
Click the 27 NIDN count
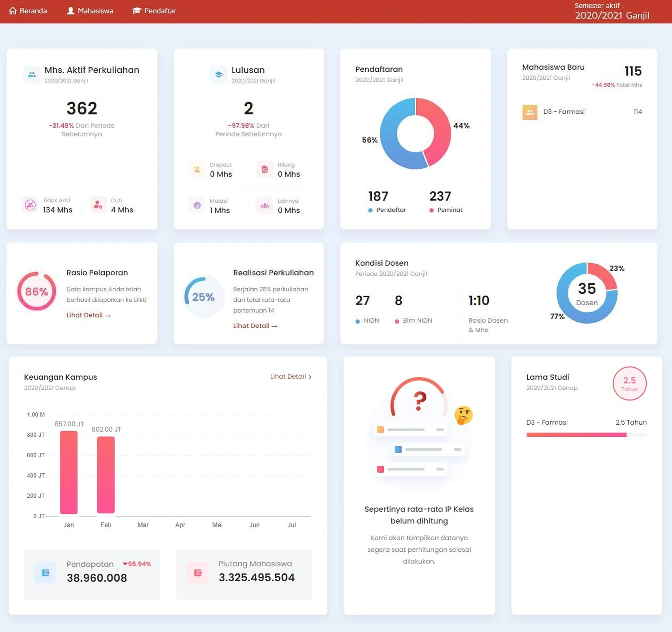(362, 301)
